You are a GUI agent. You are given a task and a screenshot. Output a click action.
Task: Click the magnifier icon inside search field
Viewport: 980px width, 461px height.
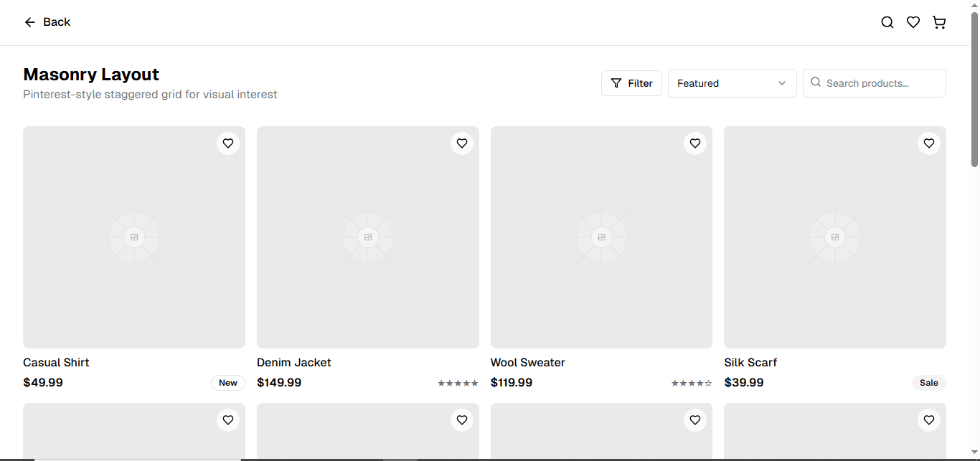tap(816, 82)
